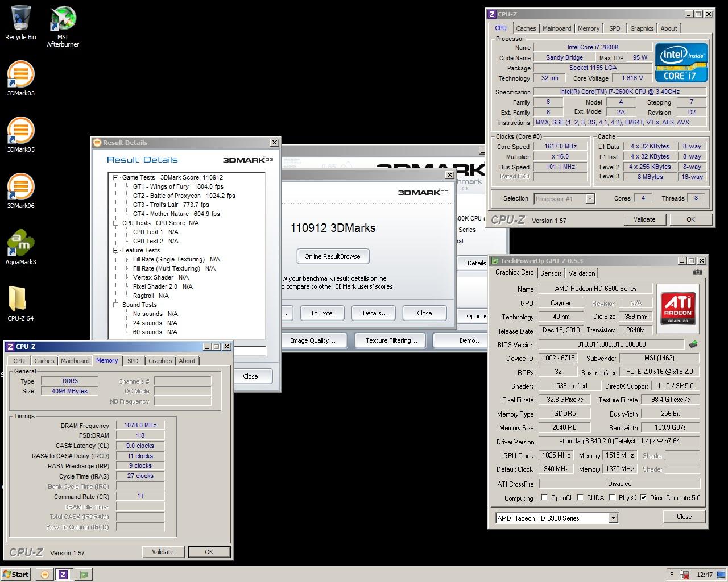Open the Windows Start menu
Screen dimensions: 728x582
[15, 575]
